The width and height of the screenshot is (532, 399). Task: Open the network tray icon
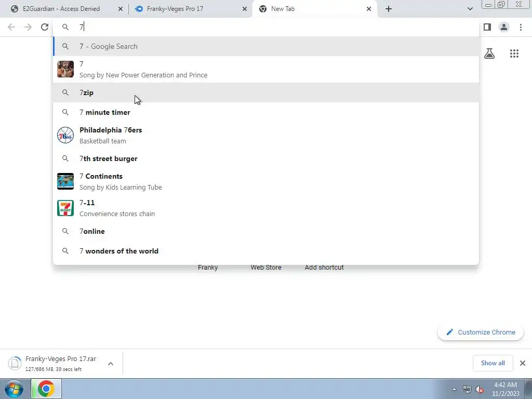pos(467,390)
